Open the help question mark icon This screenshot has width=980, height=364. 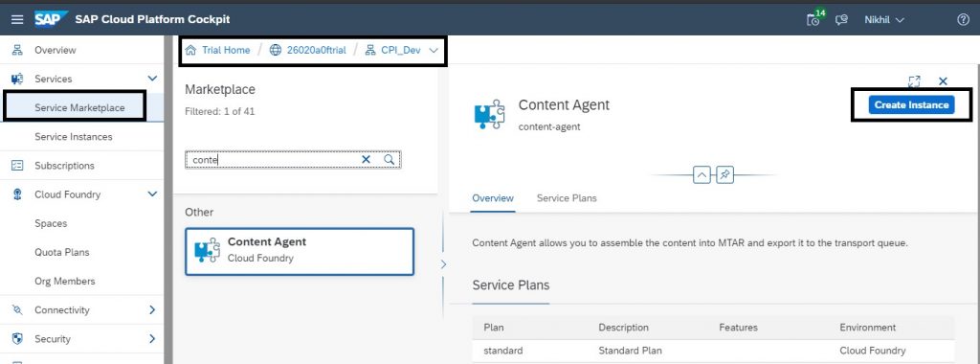tap(963, 19)
